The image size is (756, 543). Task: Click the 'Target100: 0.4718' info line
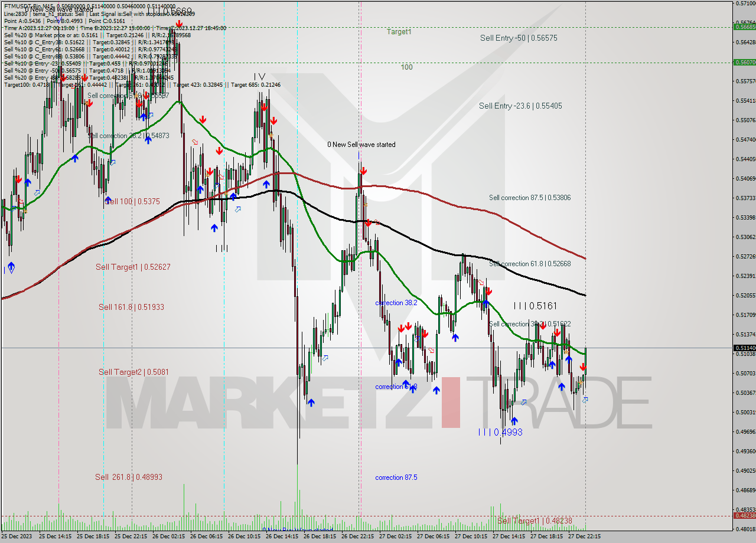[142, 84]
